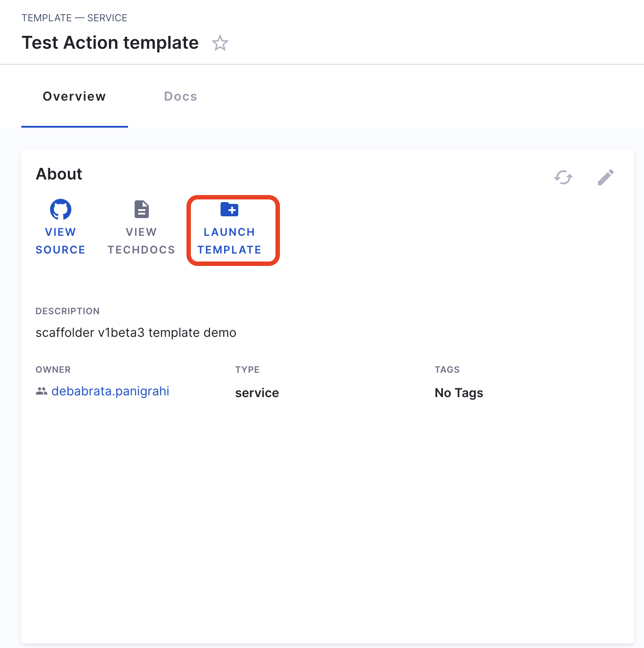Select the View TechDocs label
This screenshot has height=648, width=644.
click(x=141, y=241)
